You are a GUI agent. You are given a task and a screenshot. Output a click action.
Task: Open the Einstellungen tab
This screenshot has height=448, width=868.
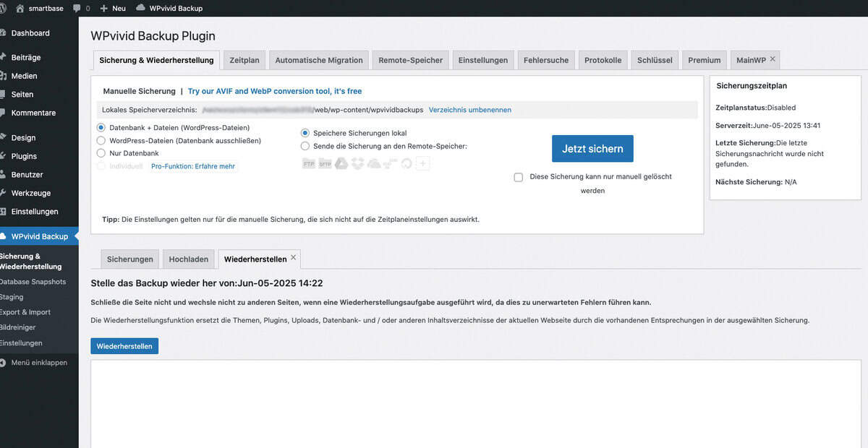(483, 60)
